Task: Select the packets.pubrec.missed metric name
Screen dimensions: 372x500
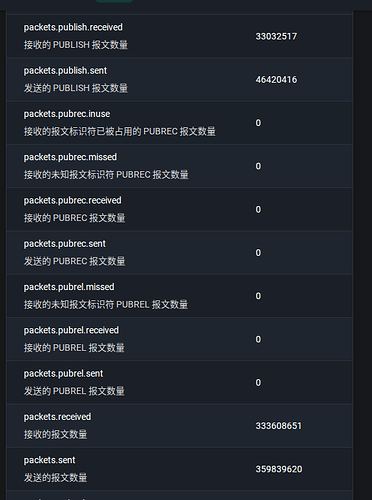Action: point(70,157)
